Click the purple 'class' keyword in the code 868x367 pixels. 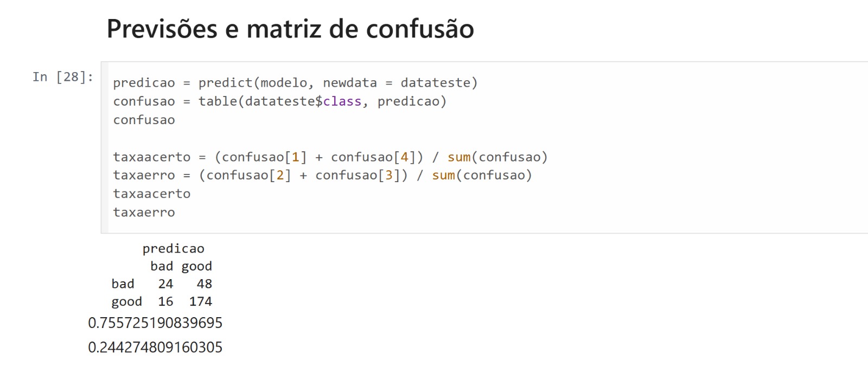click(x=342, y=101)
